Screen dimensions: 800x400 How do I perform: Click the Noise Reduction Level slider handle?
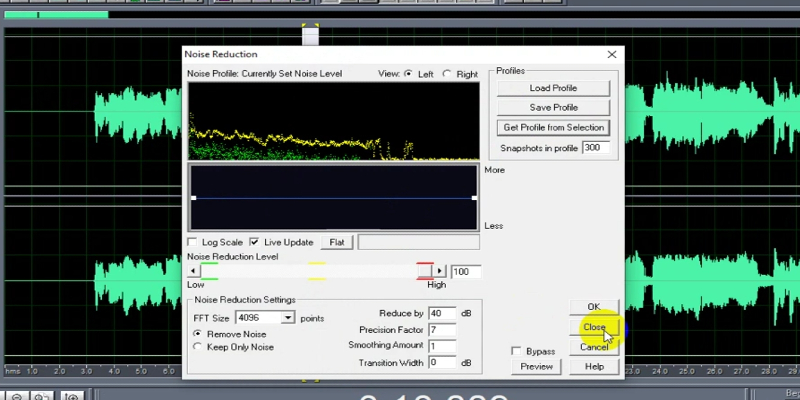point(424,271)
